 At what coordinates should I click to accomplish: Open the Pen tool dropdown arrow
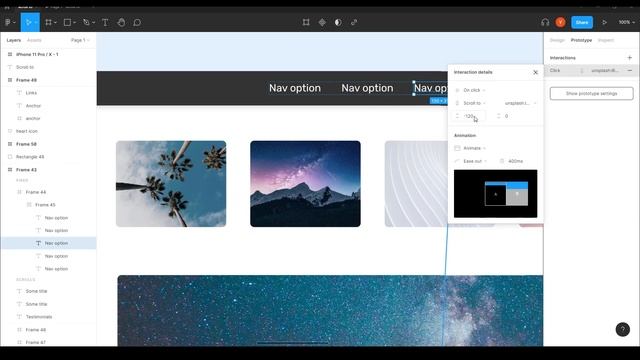[x=93, y=23]
